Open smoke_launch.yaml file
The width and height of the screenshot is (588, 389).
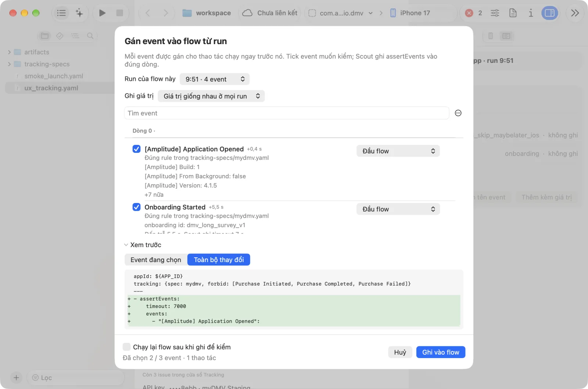(x=54, y=76)
